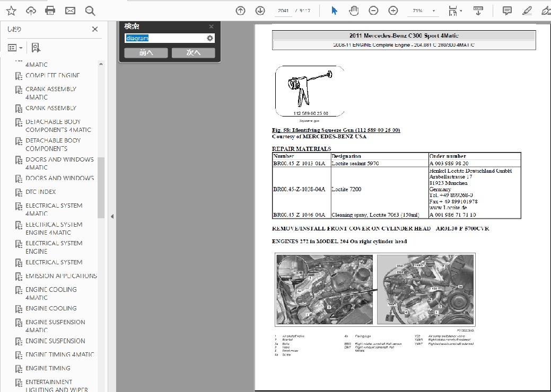The height and width of the screenshot is (392, 551).
Task: Open CRANK ASSEMBLY 4MATIC bookmark
Action: pyautogui.click(x=50, y=93)
